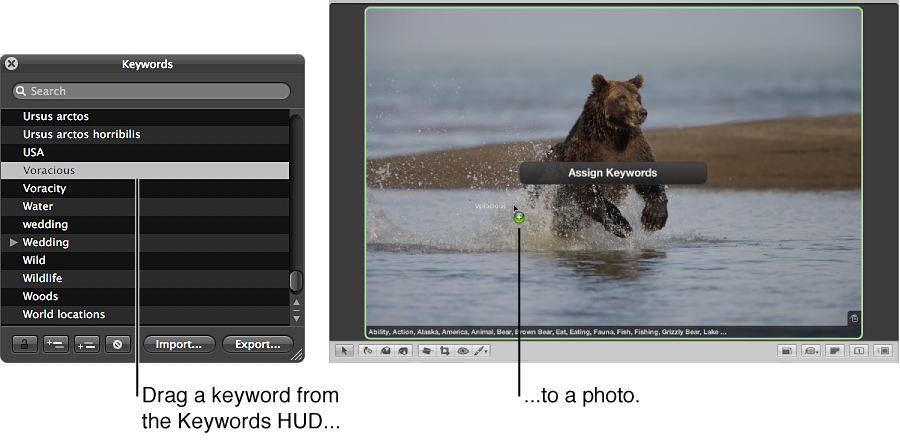Viewport: 900px width, 440px height.
Task: Click the keyword badge on the photo
Action: [x=854, y=318]
